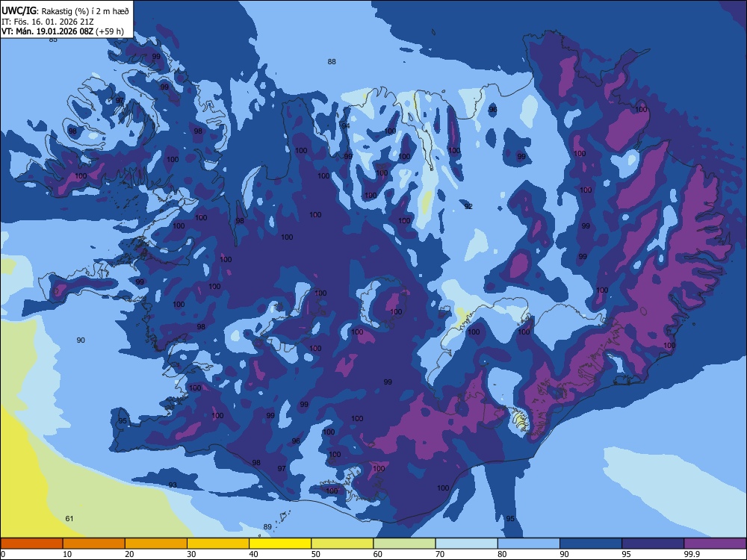The image size is (747, 560).
Task: Click the legend tick label '50'
Action: [x=316, y=554]
